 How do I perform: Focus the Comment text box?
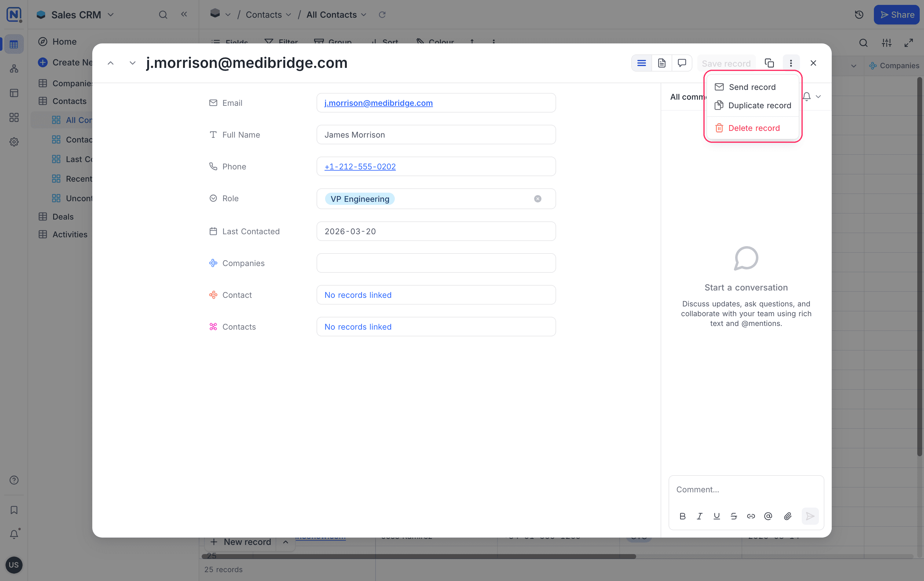pos(746,490)
